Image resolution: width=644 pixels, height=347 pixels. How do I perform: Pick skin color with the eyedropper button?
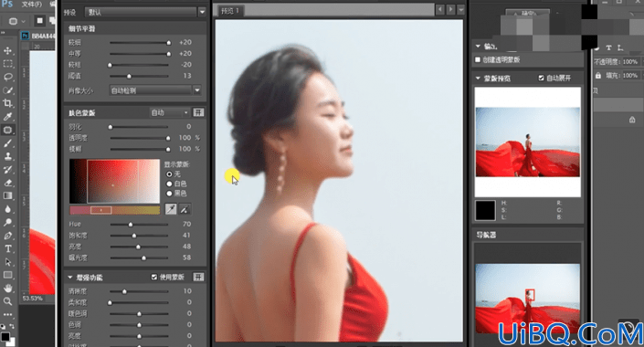pyautogui.click(x=171, y=209)
